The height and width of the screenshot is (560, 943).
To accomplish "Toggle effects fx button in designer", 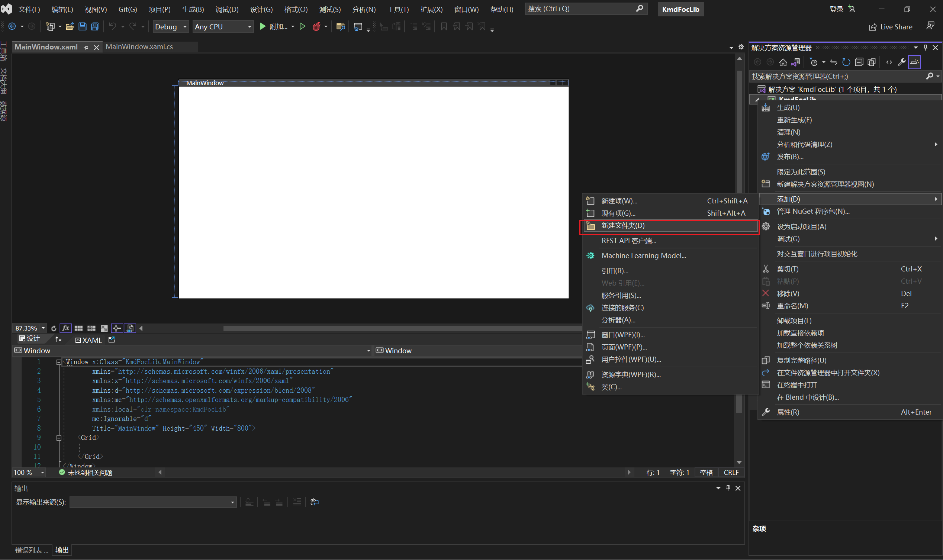I will 66,328.
